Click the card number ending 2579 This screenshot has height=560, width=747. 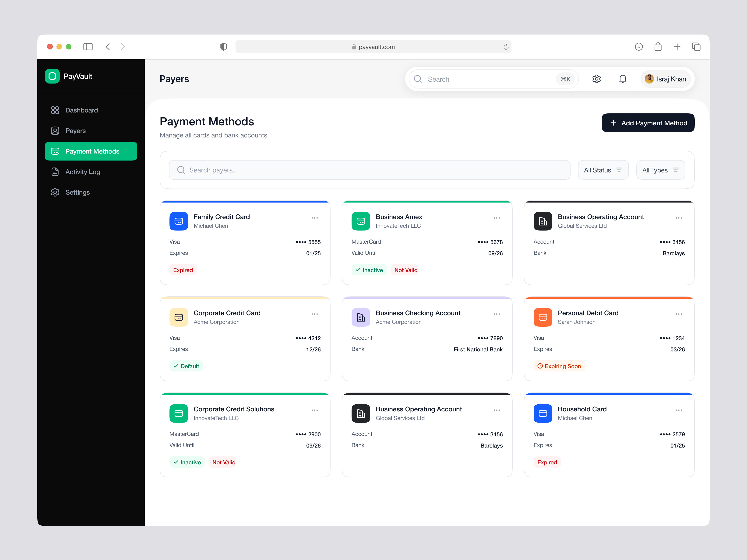[672, 434]
